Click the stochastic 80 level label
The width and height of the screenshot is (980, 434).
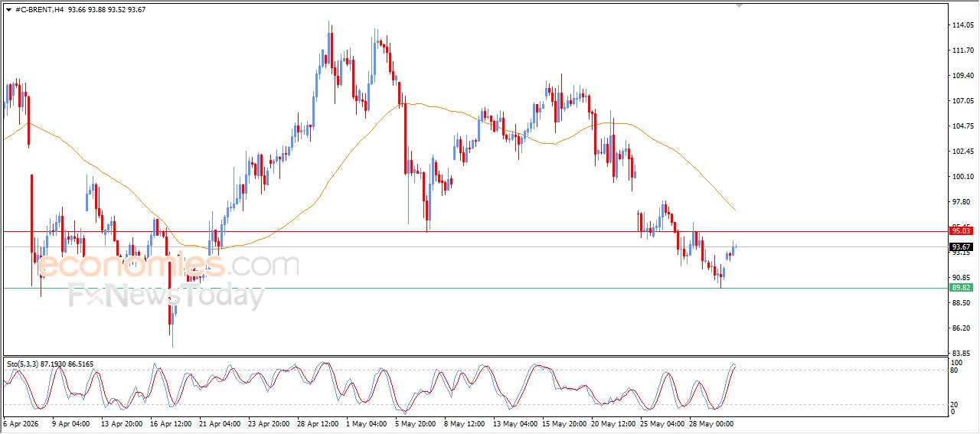point(955,370)
